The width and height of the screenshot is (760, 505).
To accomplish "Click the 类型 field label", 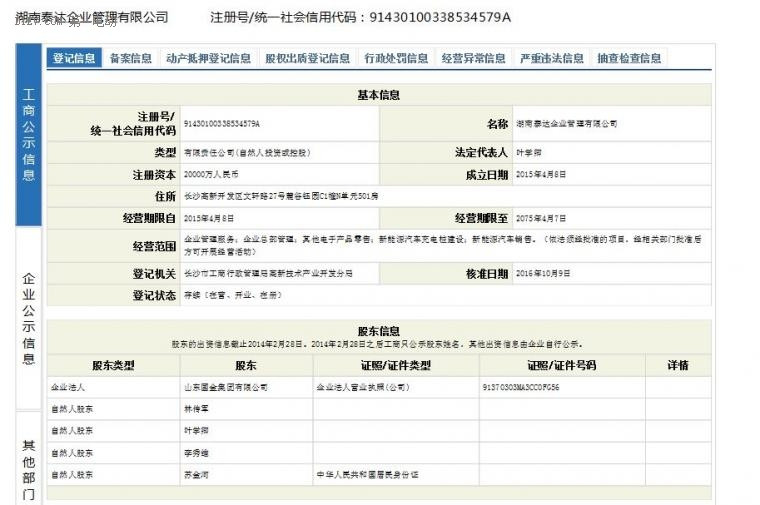I will 165,153.
